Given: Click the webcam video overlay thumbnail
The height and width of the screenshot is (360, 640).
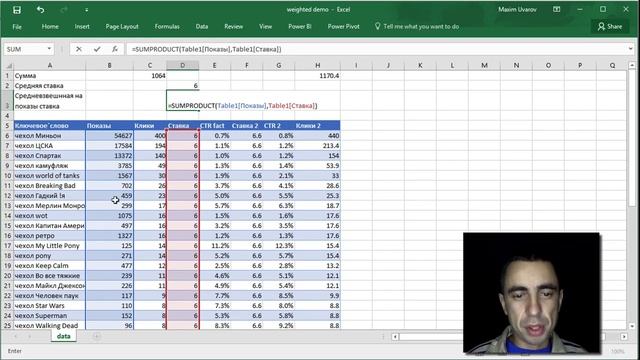Looking at the screenshot, I should 531,293.
